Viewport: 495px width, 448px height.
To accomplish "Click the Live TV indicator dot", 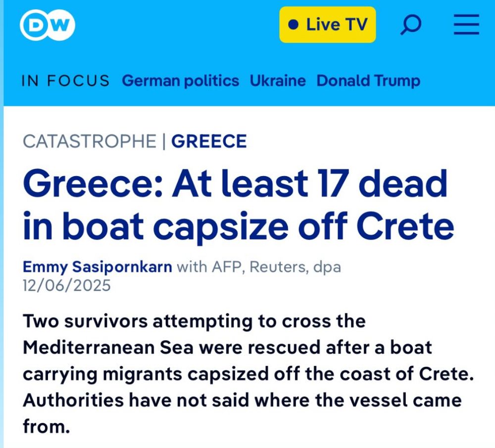I will 294,23.
